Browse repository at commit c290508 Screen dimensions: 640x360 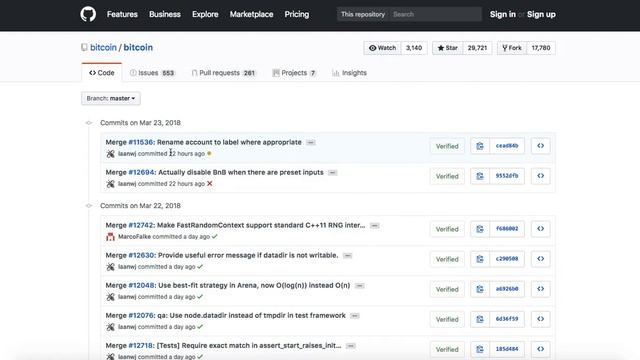(x=540, y=259)
